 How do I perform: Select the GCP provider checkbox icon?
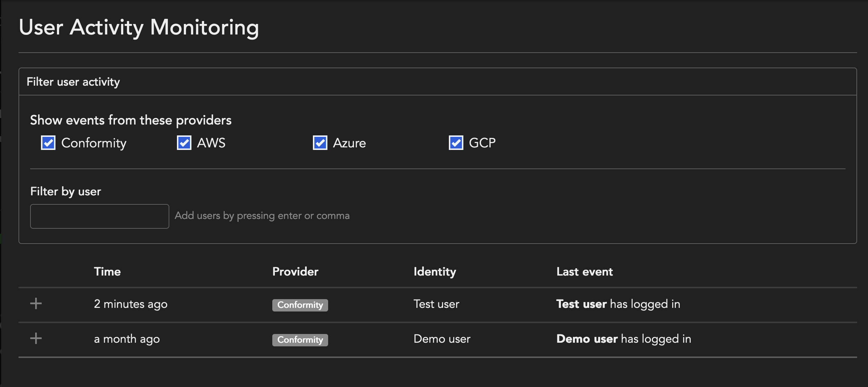(x=456, y=143)
